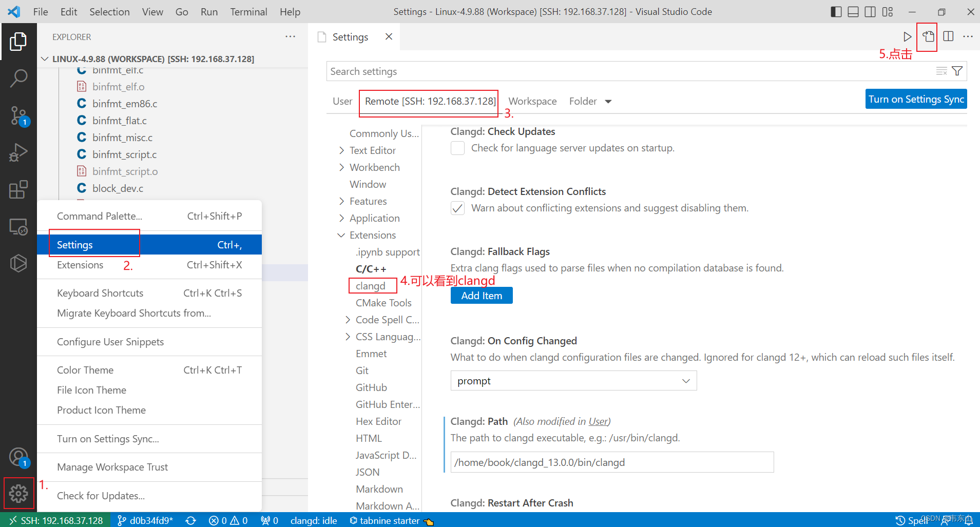This screenshot has height=527, width=980.
Task: Open binfmt_flat.c in the explorer
Action: tap(120, 121)
